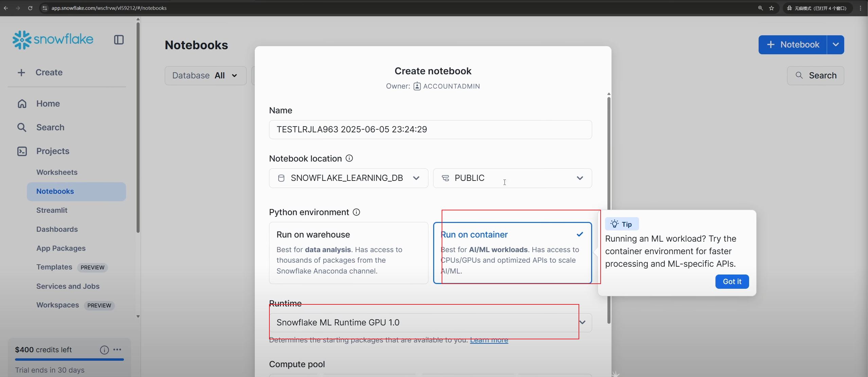
Task: Bookmark page with star icon
Action: coord(772,8)
